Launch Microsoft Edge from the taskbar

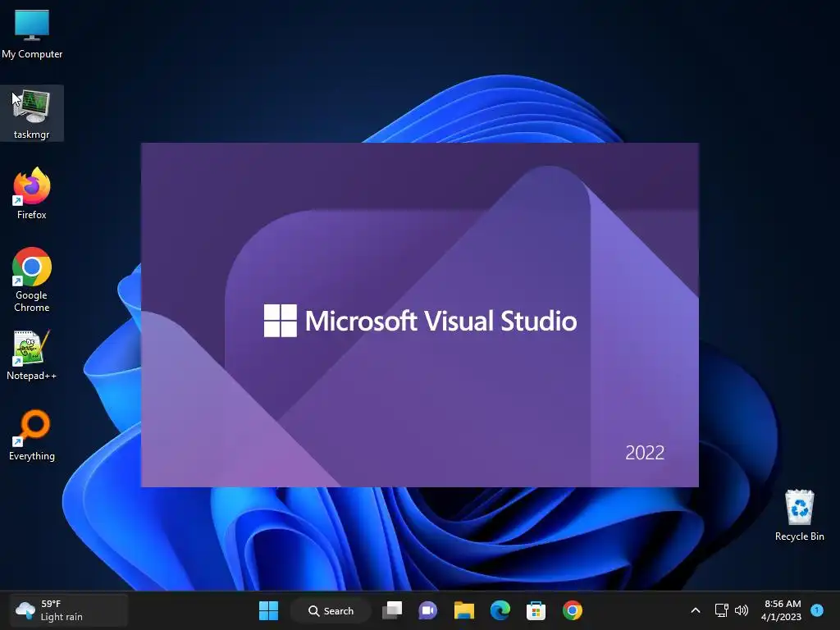click(x=500, y=610)
